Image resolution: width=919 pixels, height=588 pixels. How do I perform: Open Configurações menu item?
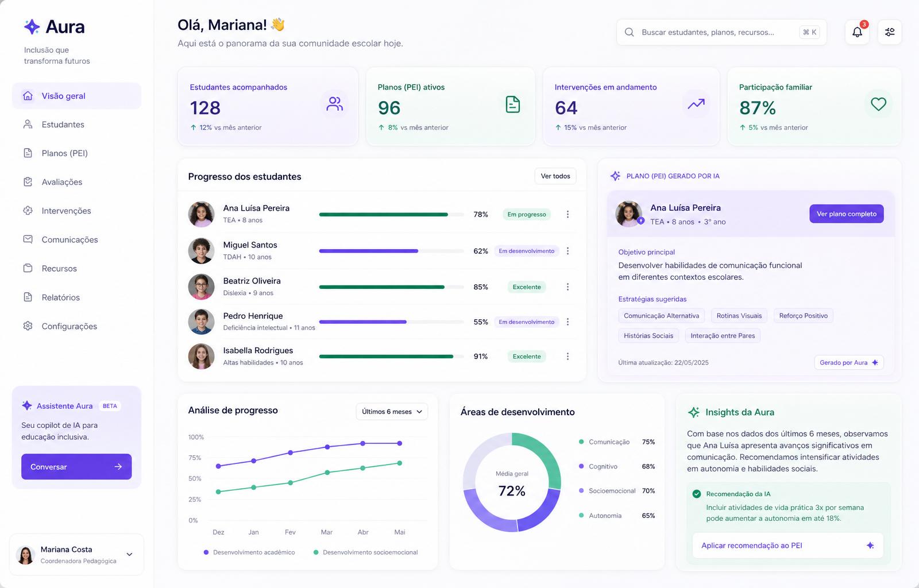pyautogui.click(x=76, y=326)
